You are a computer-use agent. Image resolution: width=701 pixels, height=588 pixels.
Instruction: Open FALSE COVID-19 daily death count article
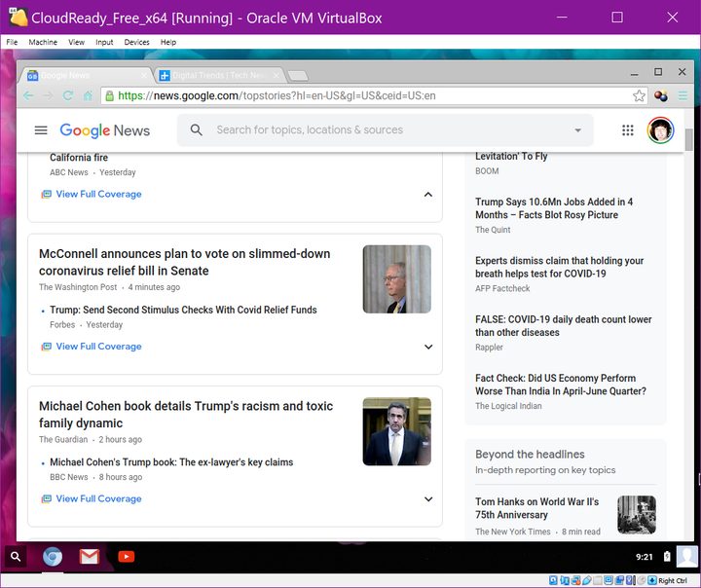point(564,326)
